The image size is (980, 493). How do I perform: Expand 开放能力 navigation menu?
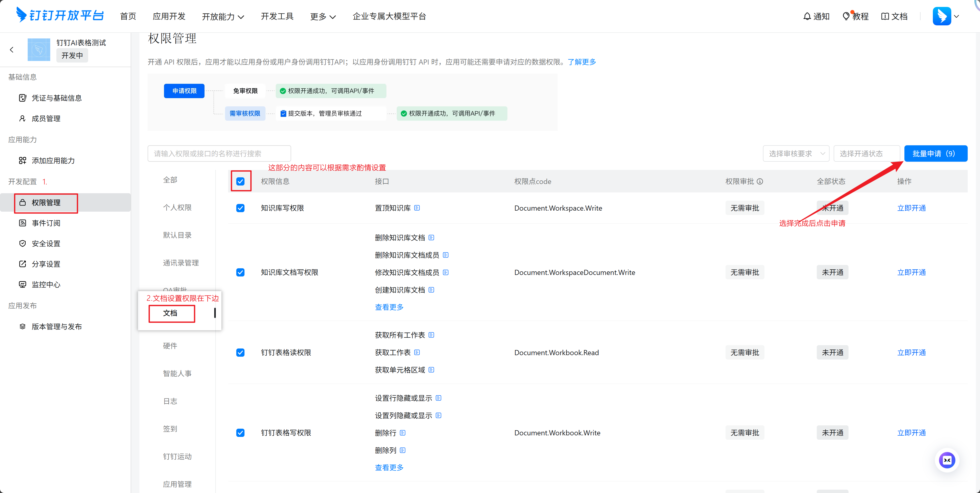point(223,16)
